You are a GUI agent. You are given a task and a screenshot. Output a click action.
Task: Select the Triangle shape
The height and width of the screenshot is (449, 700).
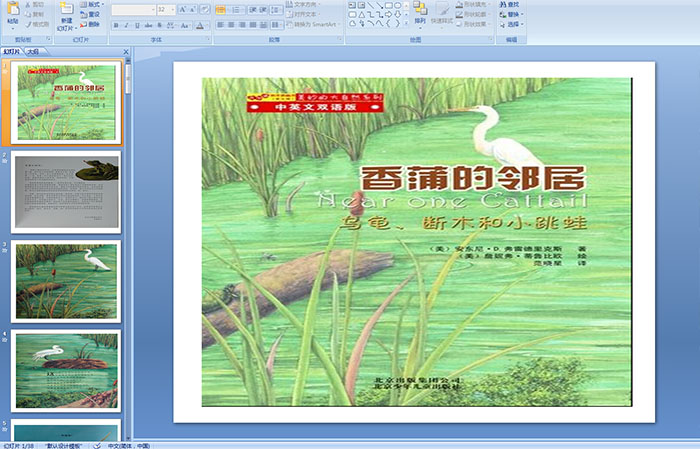tap(362, 14)
